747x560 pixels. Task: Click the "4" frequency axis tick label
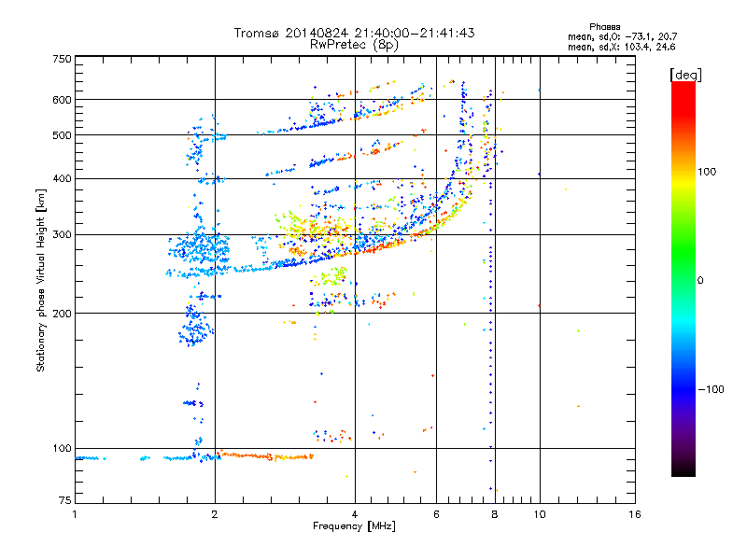pos(355,514)
